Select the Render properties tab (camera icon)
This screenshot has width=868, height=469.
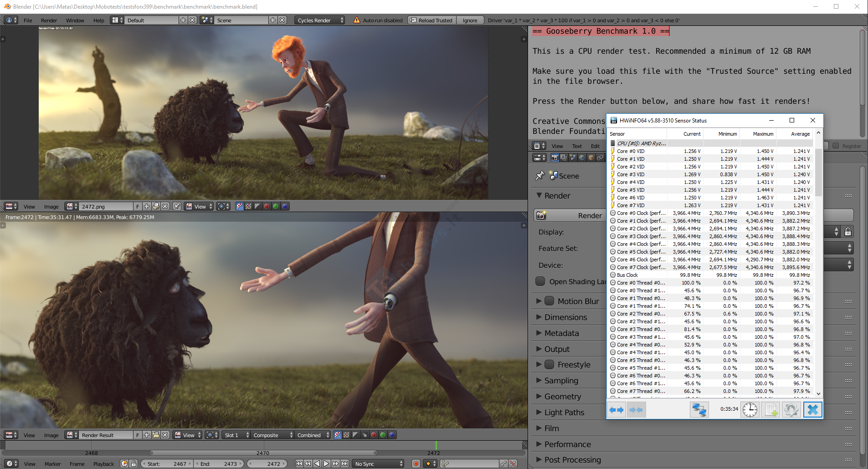[x=555, y=158]
